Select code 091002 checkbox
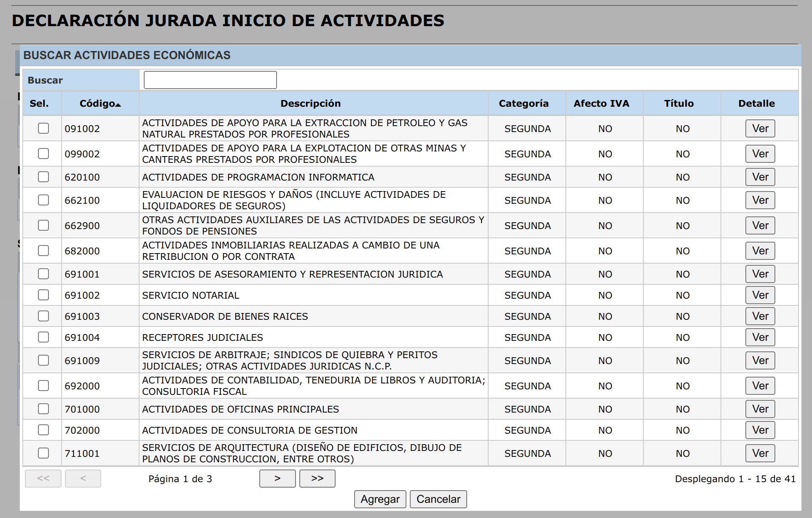Viewport: 812px width, 518px height. tap(43, 128)
